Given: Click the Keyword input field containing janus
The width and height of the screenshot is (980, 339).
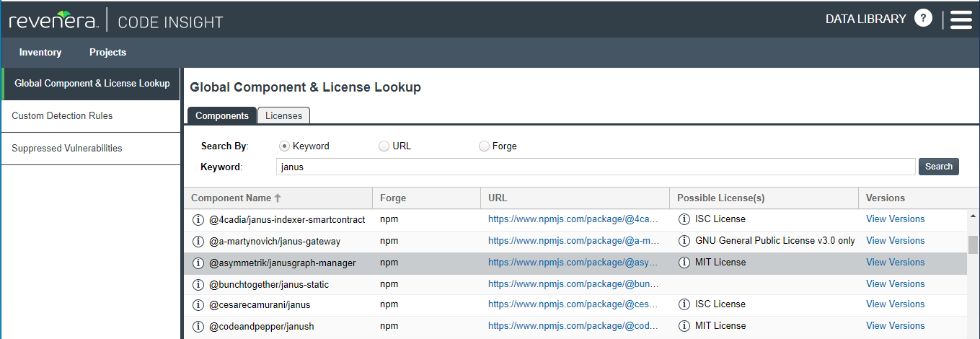Looking at the screenshot, I should (596, 167).
